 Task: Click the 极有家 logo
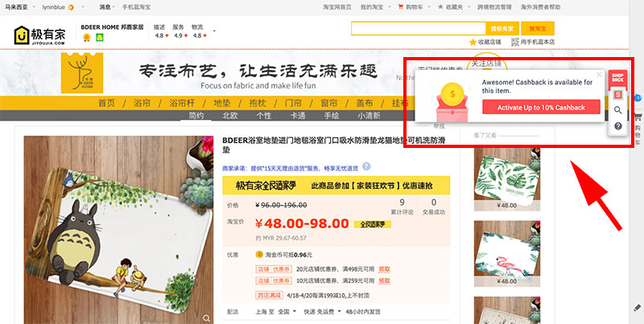pyautogui.click(x=39, y=35)
